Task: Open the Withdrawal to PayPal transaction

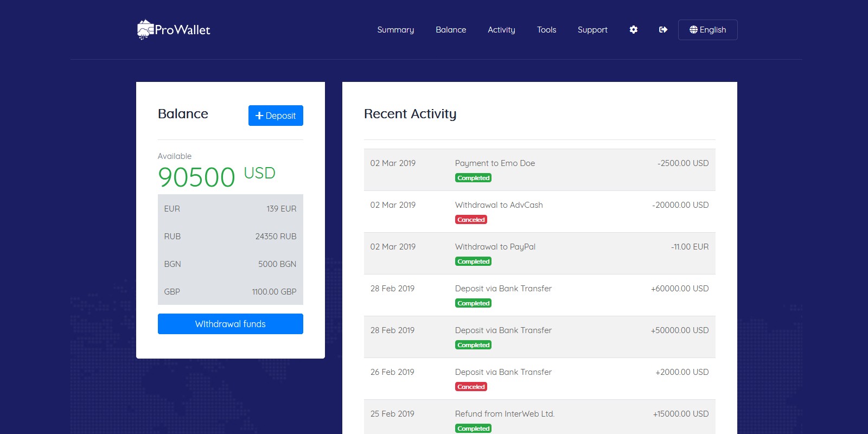Action: [x=495, y=247]
